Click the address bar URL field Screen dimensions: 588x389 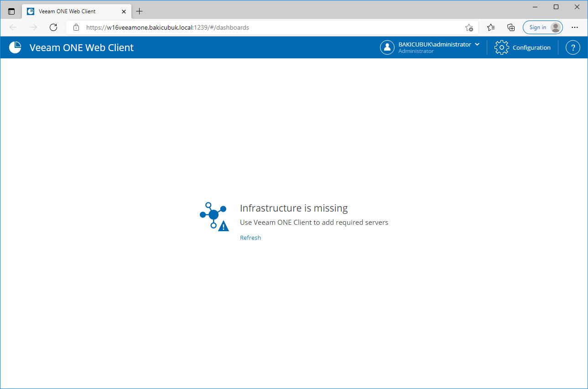pyautogui.click(x=273, y=27)
